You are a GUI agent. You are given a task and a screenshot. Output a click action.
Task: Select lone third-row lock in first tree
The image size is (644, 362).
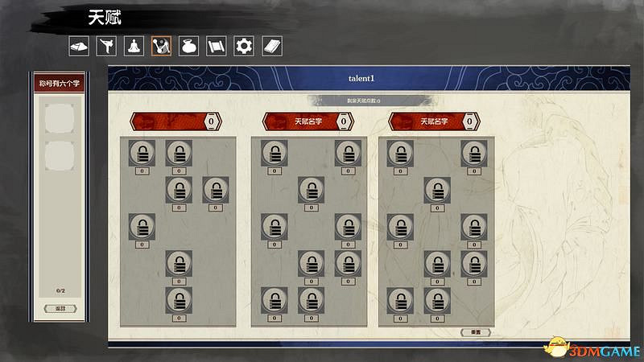point(142,227)
